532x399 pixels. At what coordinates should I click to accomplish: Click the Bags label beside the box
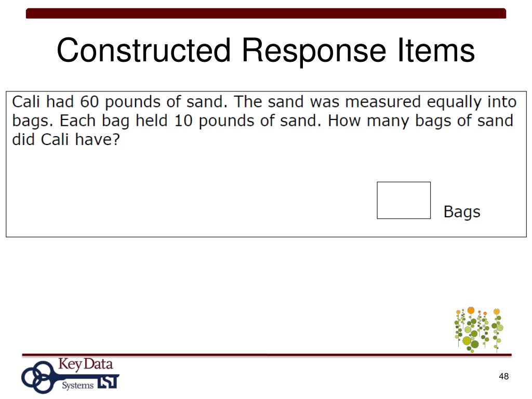point(462,212)
